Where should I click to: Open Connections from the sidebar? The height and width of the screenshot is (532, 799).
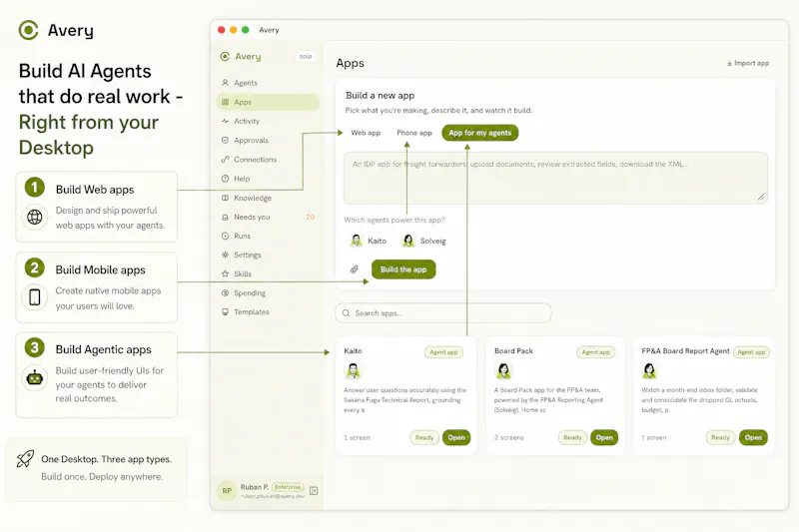pyautogui.click(x=268, y=160)
